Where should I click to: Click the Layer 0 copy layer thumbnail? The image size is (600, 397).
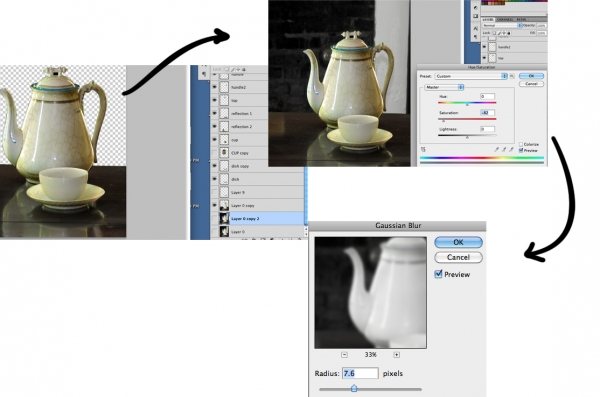point(224,205)
